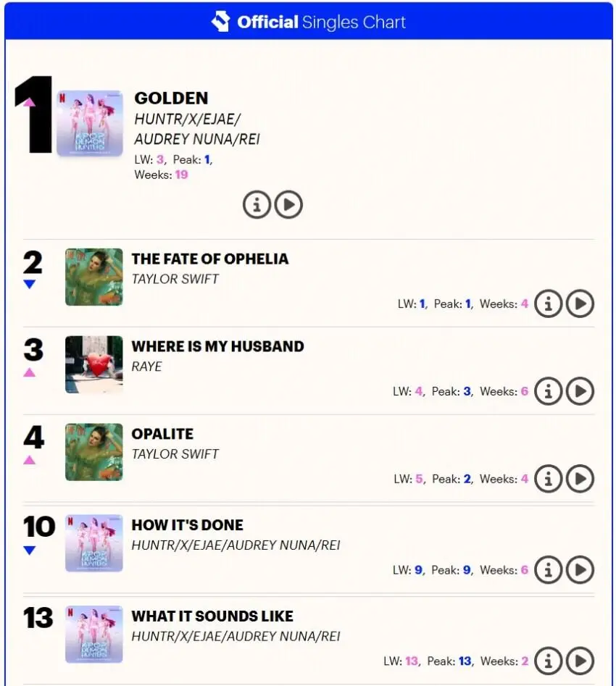Open the RAYE artist link
The image size is (616, 686).
pos(146,367)
